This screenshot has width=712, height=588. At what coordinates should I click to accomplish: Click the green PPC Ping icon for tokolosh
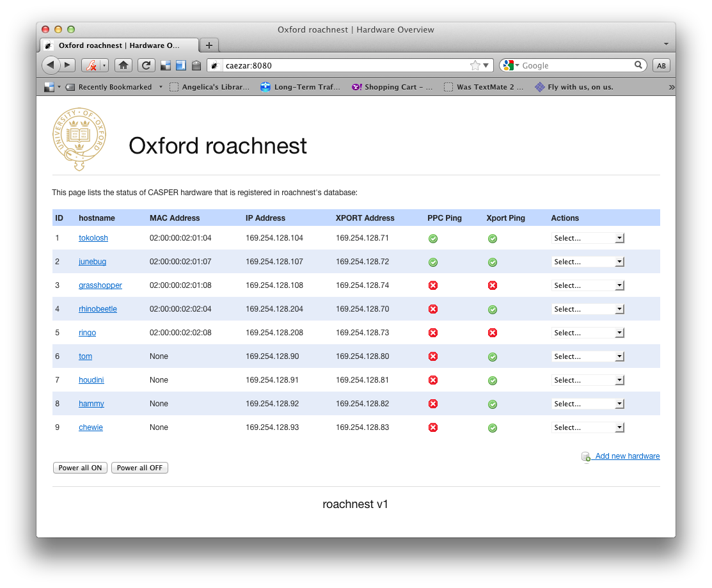click(x=433, y=239)
